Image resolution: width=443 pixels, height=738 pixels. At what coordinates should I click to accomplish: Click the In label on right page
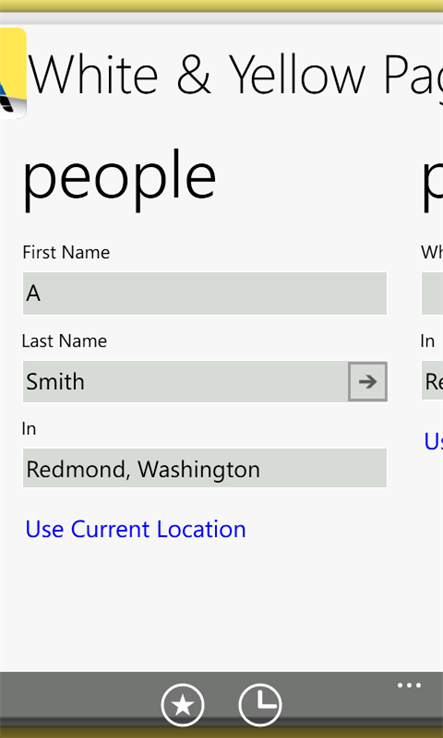pos(427,341)
